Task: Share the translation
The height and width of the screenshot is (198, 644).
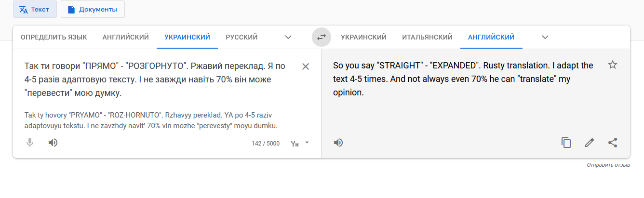Action: (613, 143)
